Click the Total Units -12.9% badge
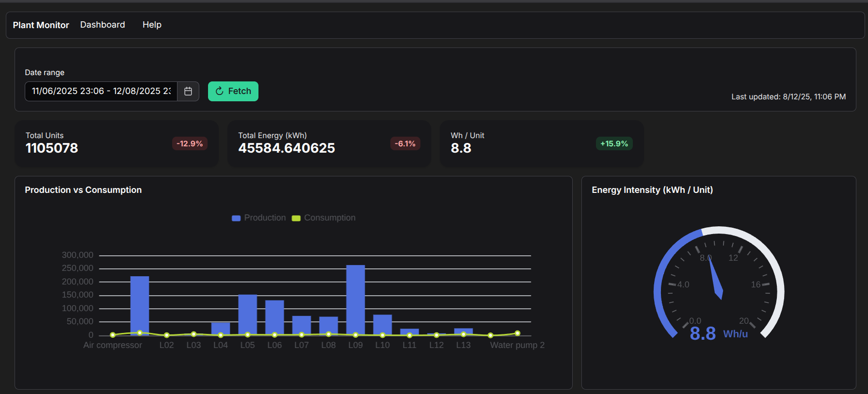Image resolution: width=868 pixels, height=394 pixels. (190, 143)
